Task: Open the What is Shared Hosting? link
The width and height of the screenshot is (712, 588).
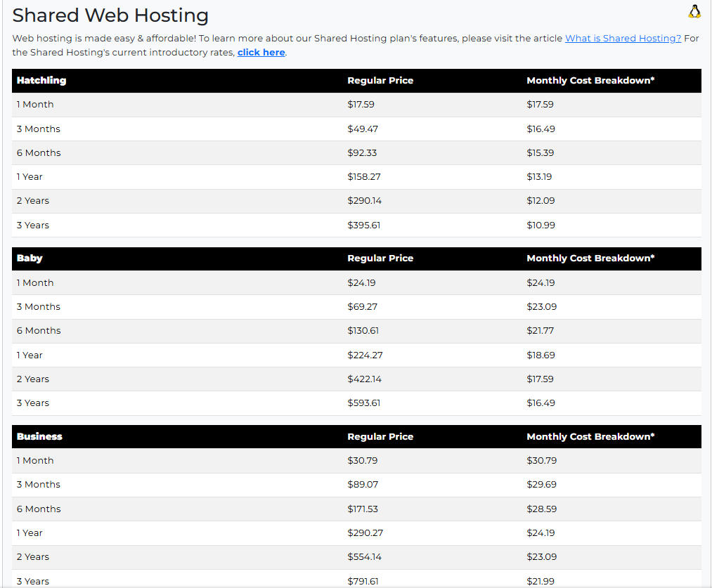Action: click(623, 38)
